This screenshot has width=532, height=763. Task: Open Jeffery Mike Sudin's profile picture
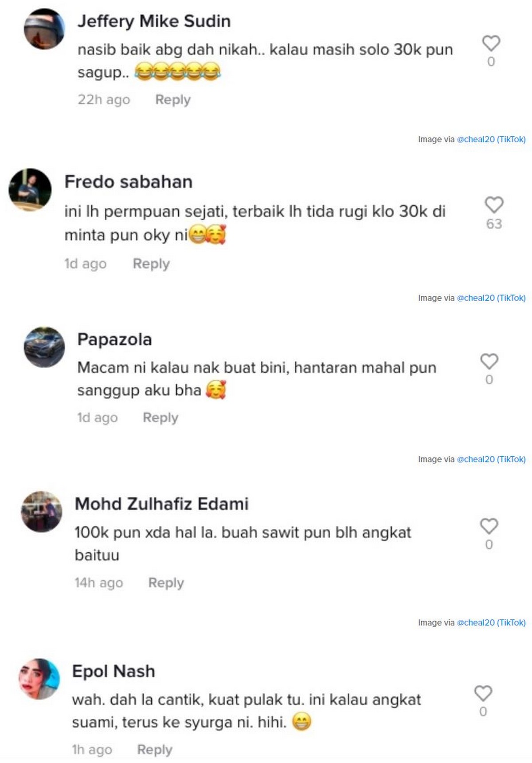click(x=44, y=29)
